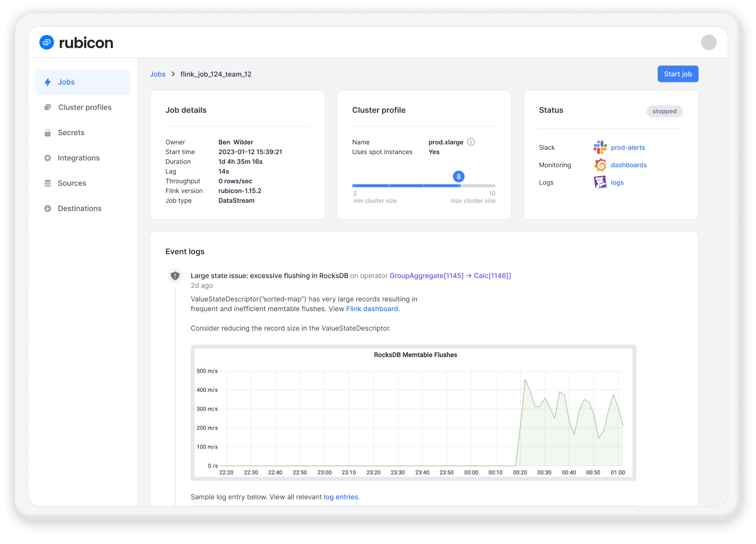Open the Jobs menu item
Image resolution: width=756 pixels, height=544 pixels.
[83, 82]
